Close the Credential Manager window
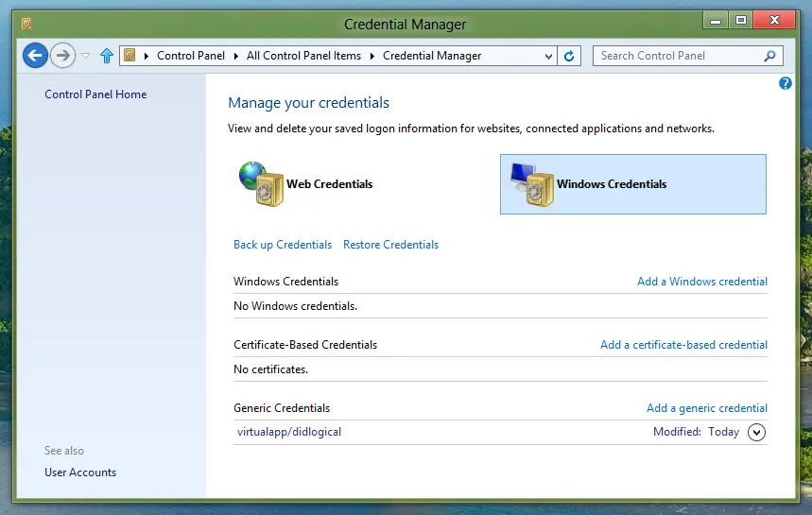The image size is (812, 515). click(x=774, y=20)
